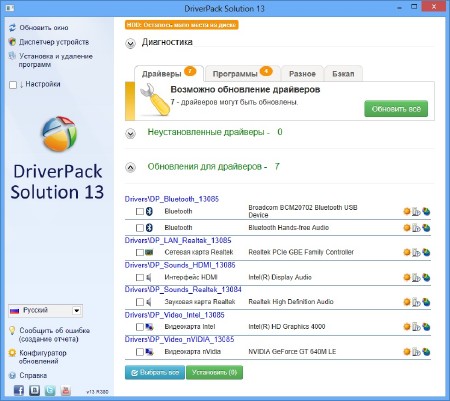Click the Выбрать все button
Viewport: 450px width, 401px height.
(x=155, y=372)
